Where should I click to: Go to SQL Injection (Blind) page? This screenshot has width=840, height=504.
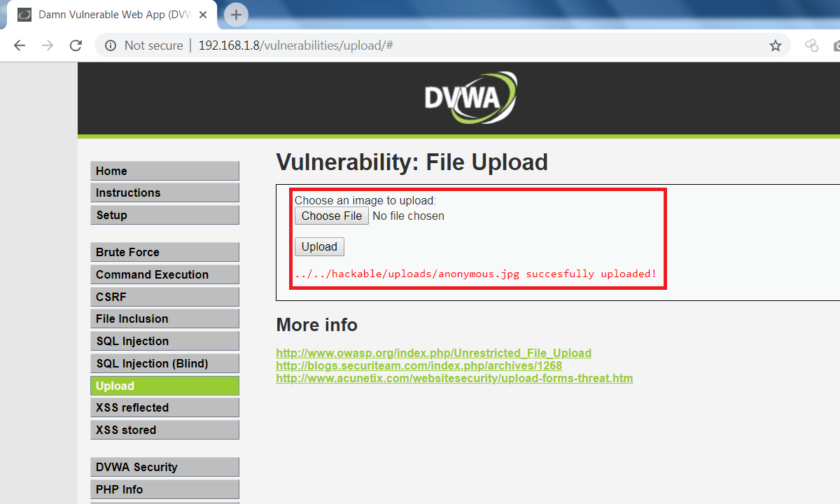click(164, 363)
